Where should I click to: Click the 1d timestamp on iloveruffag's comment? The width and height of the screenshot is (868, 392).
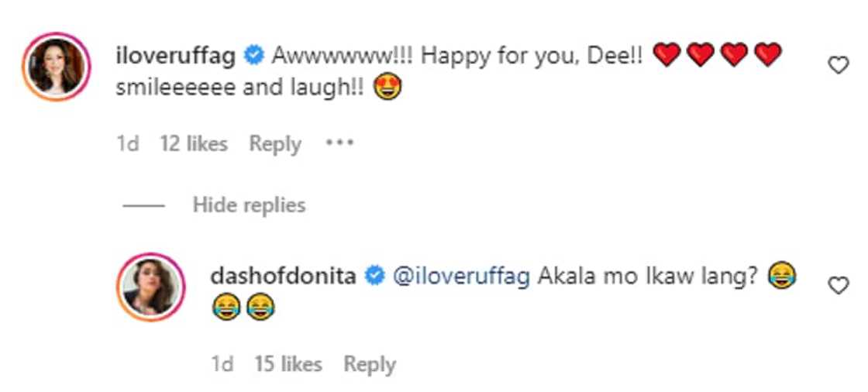127,144
